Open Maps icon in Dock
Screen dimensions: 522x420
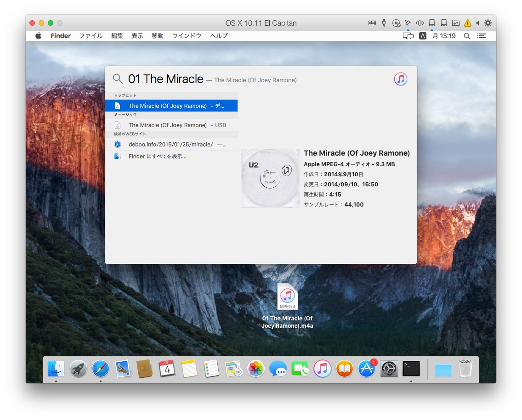(x=234, y=369)
